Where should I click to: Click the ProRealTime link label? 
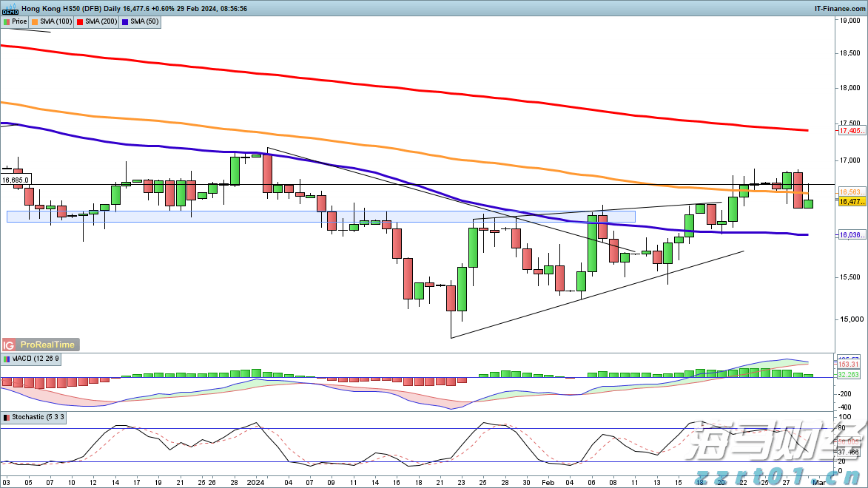click(x=47, y=345)
